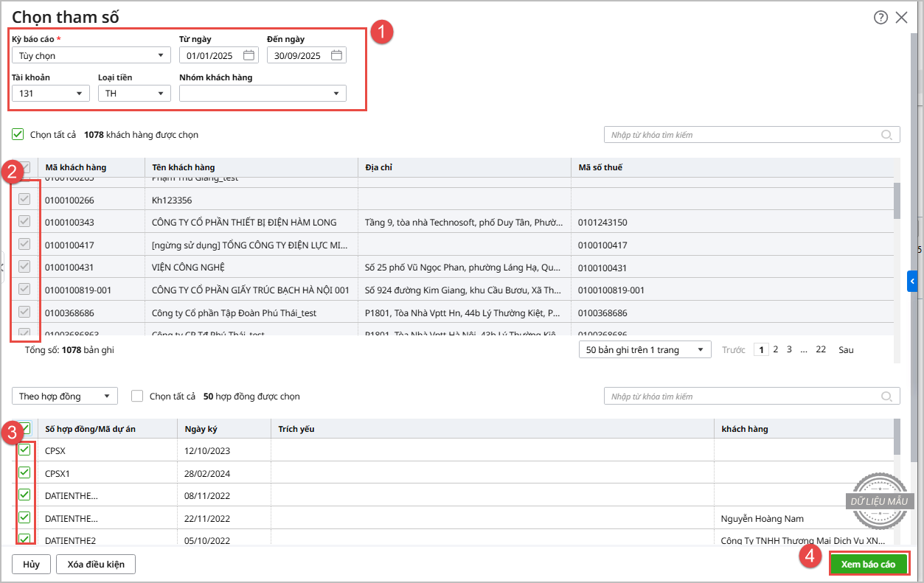Select row CÔNG TY CỔ PHẦN THIẾT BỊ ĐIỆN HÀM LONG
This screenshot has height=583, width=924.
point(452,222)
